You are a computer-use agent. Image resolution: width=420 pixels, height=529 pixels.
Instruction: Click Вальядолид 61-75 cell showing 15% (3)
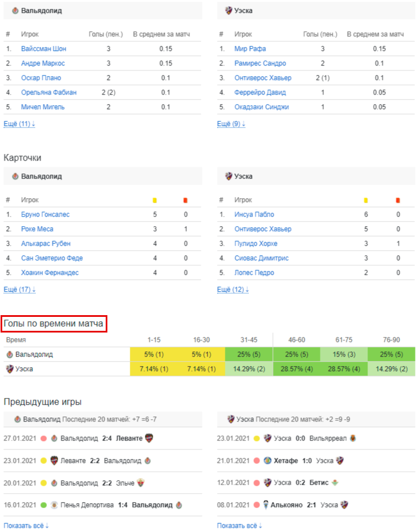pyautogui.click(x=343, y=354)
